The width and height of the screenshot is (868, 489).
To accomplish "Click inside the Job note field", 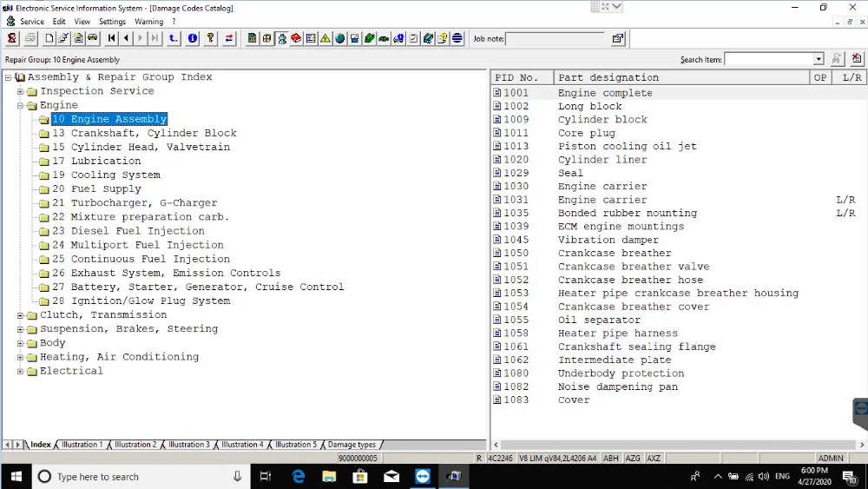I will 557,39.
